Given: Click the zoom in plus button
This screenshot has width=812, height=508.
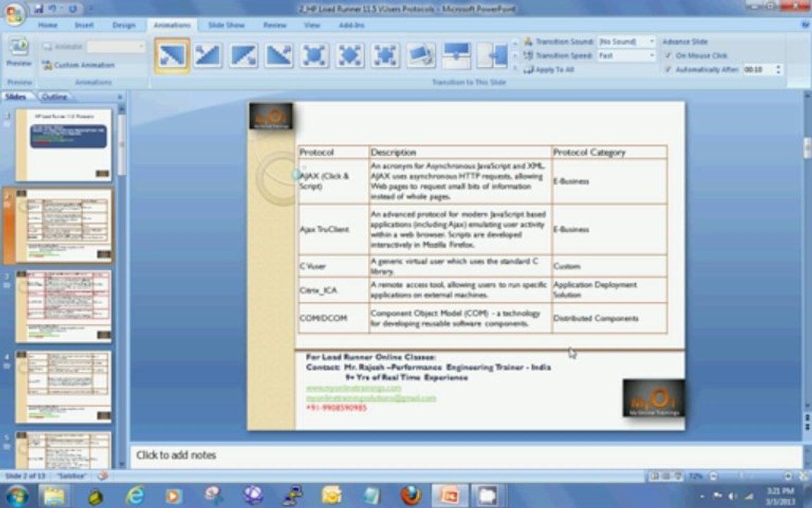Looking at the screenshot, I should point(787,476).
